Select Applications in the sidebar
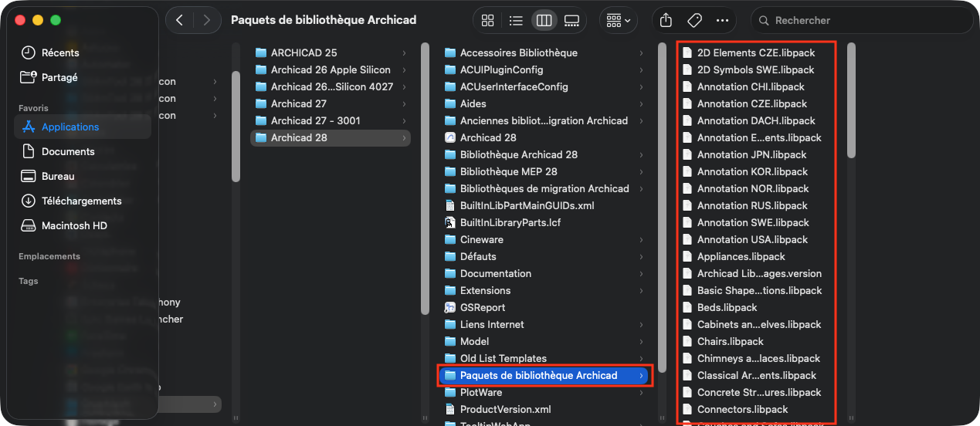Screen dimensions: 980x426 (82, 127)
